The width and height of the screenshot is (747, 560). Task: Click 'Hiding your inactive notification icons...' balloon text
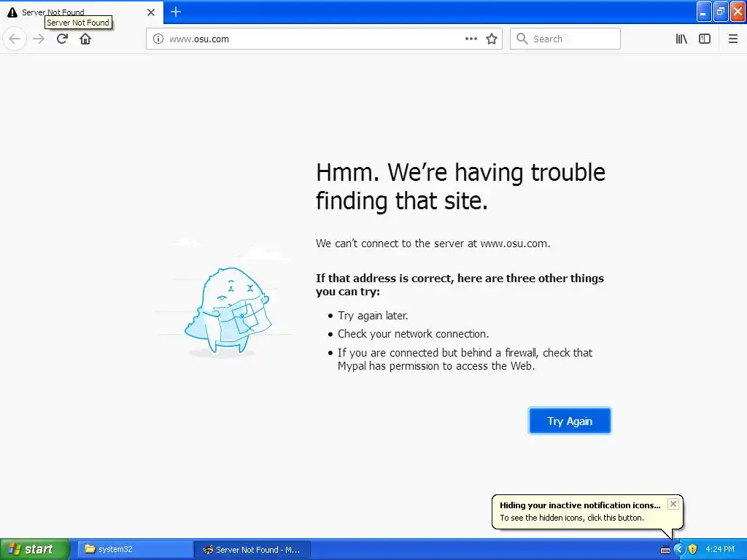pyautogui.click(x=580, y=505)
